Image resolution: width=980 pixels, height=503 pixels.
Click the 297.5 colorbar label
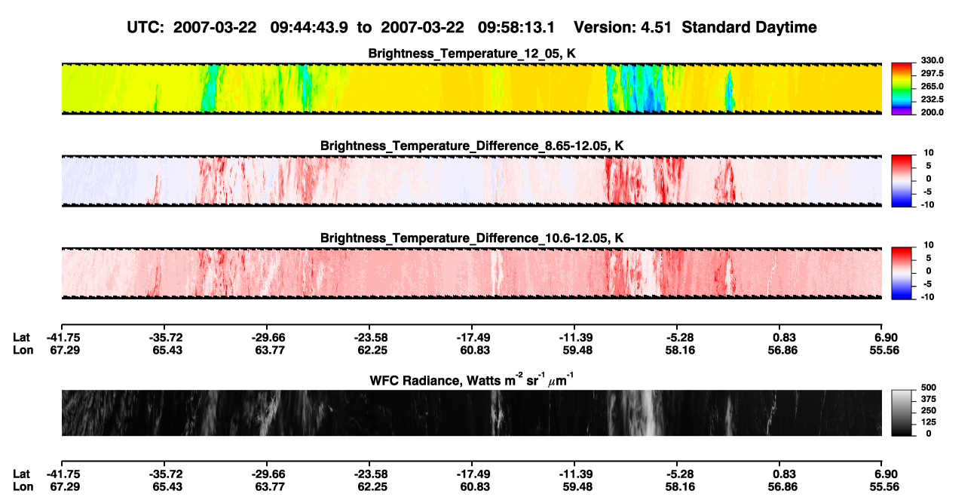932,74
